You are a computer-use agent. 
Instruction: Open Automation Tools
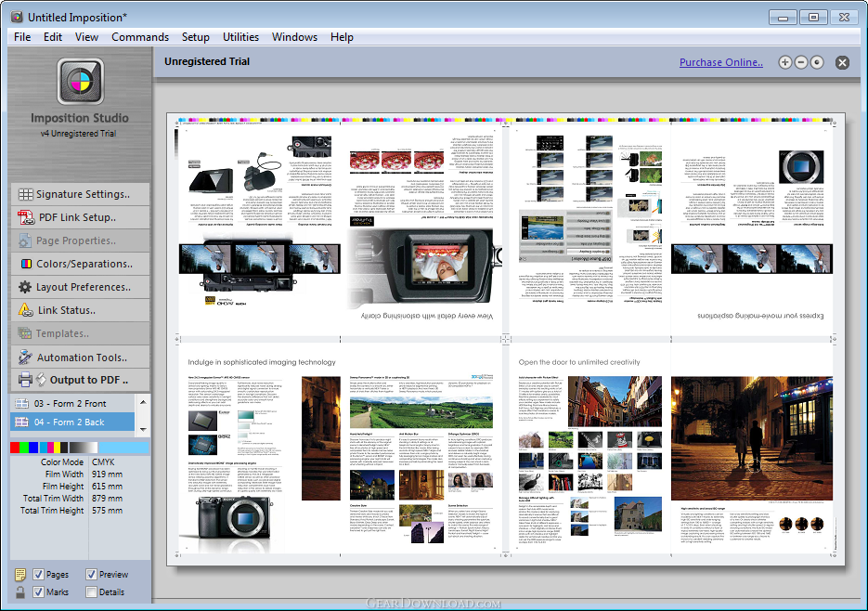point(80,357)
